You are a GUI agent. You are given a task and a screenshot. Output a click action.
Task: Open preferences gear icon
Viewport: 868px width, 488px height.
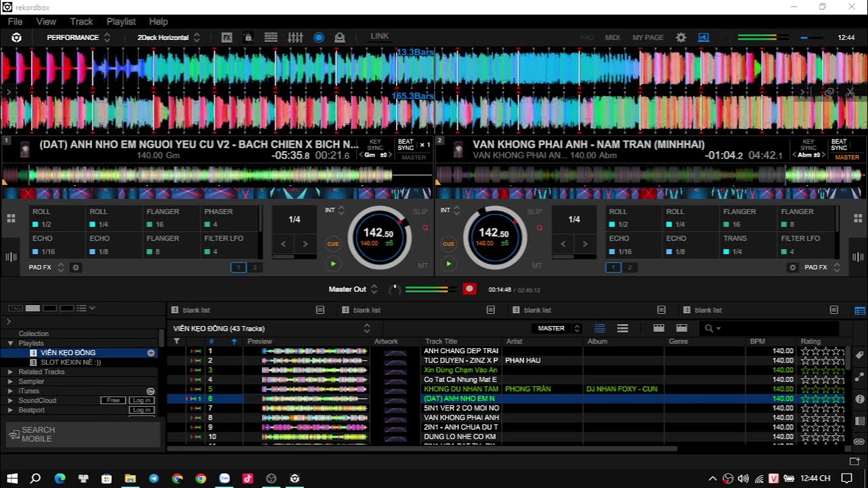tap(681, 37)
